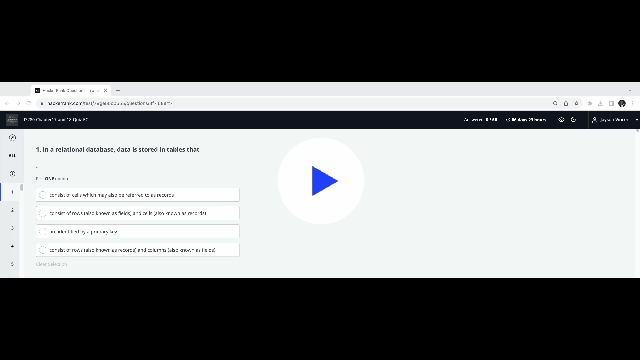Focus the browser address bar URL
The image size is (640, 360).
pos(110,103)
